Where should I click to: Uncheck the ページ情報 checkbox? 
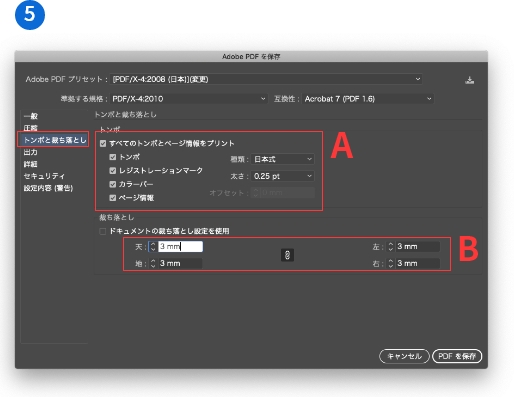point(113,198)
